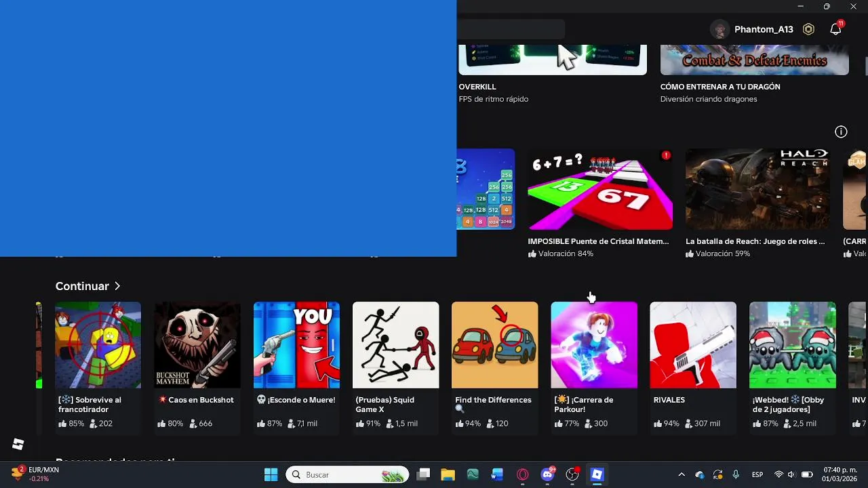
Task: Open ¡Esconde o Muere! game thumbnail
Action: point(296,345)
